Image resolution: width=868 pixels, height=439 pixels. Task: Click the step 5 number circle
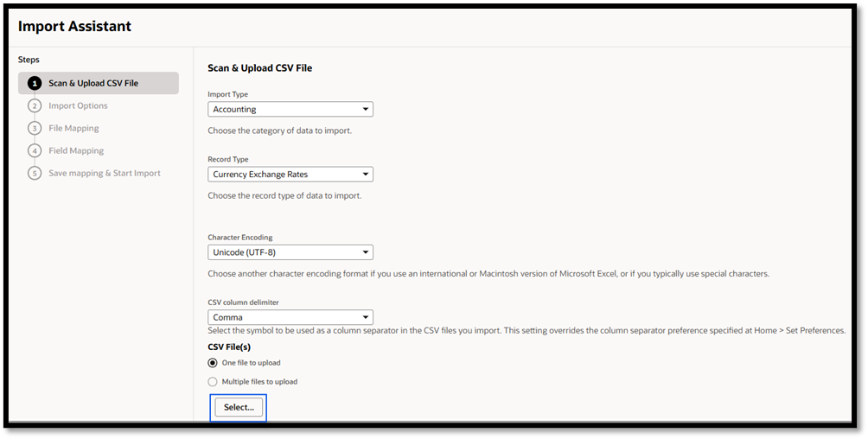coord(35,174)
